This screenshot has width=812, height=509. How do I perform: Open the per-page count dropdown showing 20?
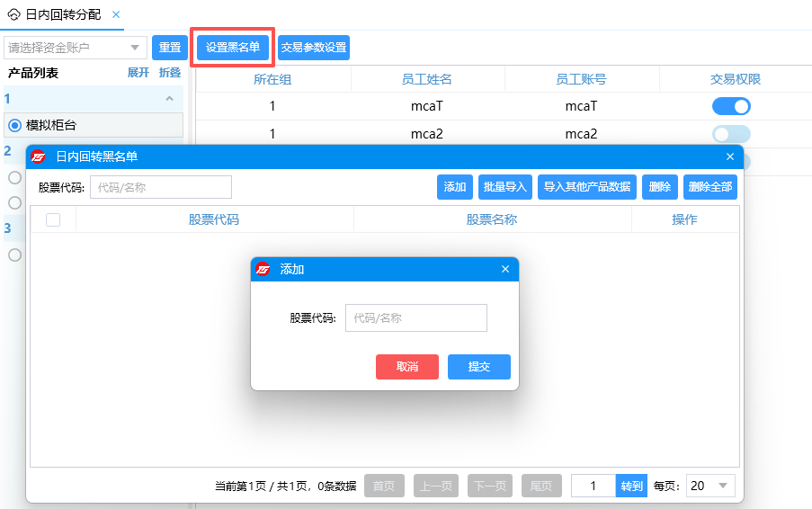coord(710,486)
